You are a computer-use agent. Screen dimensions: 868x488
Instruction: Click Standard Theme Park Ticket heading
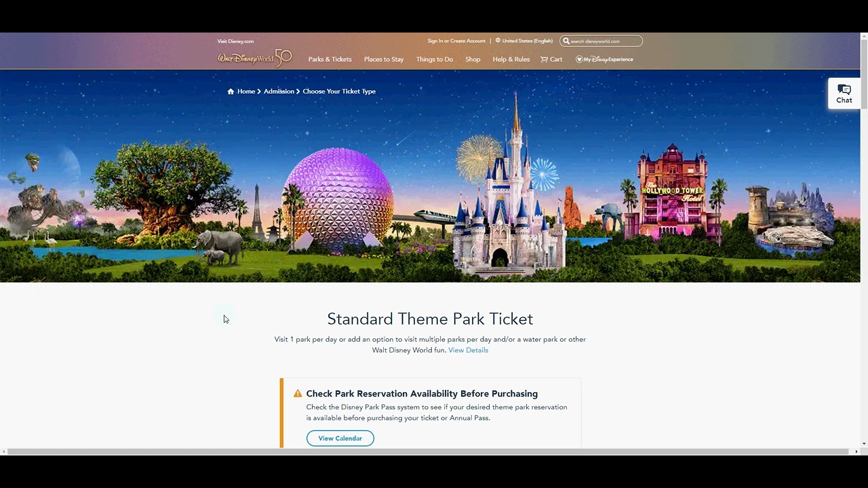(x=430, y=319)
